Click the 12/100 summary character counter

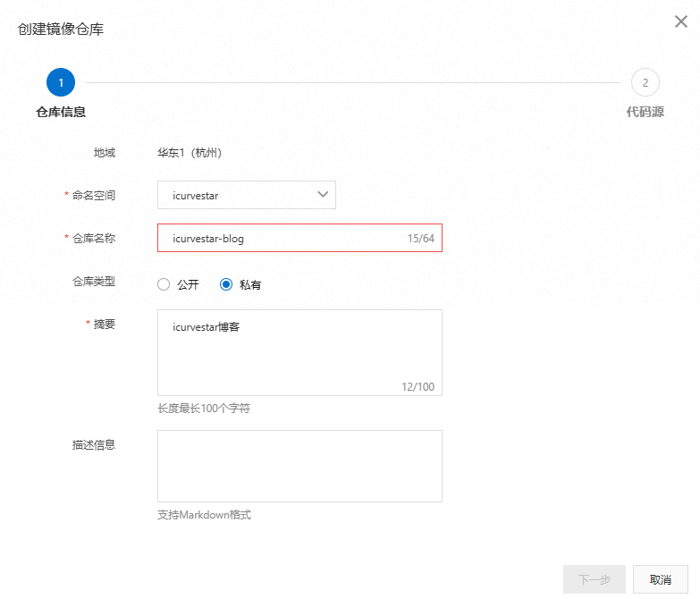[x=417, y=387]
